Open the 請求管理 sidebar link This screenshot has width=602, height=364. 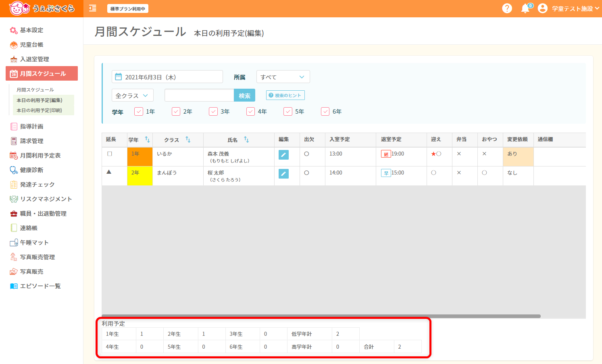pyautogui.click(x=31, y=141)
